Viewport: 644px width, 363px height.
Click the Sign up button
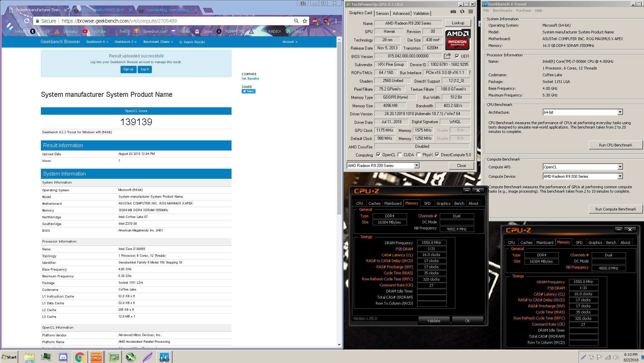(128, 69)
